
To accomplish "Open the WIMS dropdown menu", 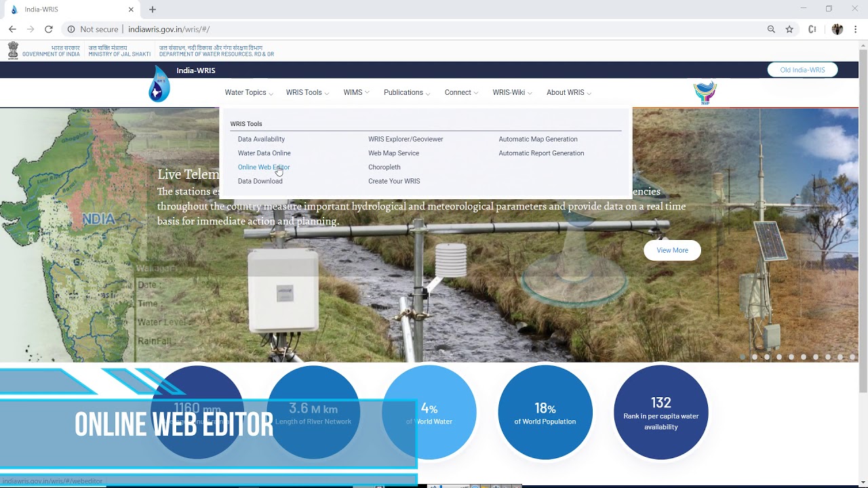I will [x=356, y=93].
